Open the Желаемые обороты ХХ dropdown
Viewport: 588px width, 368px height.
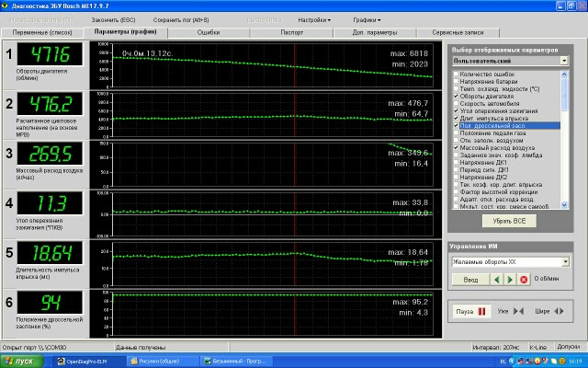pyautogui.click(x=565, y=261)
